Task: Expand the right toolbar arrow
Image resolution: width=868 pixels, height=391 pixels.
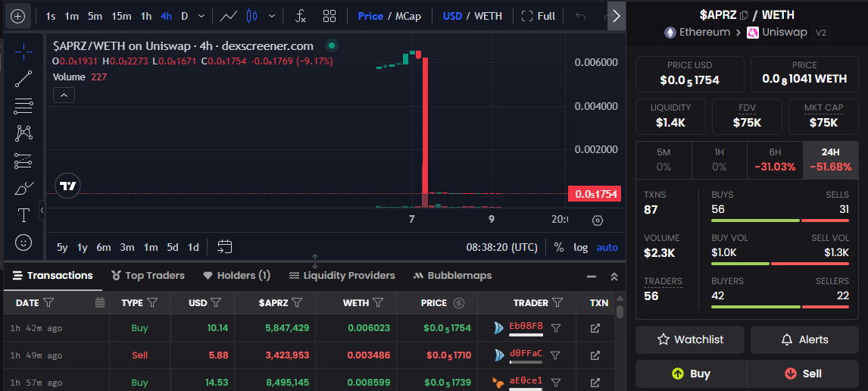Action: [616, 16]
